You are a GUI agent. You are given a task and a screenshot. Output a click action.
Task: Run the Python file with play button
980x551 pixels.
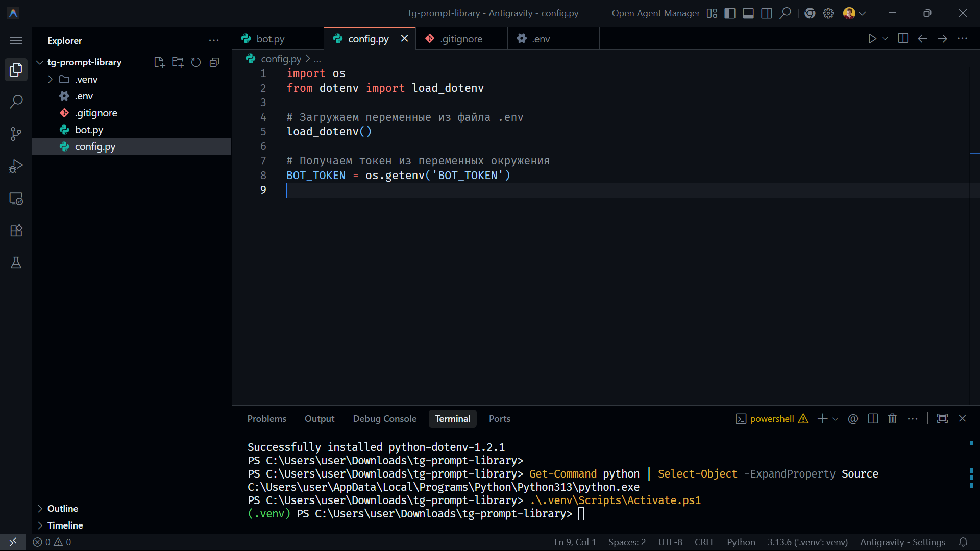click(x=872, y=39)
